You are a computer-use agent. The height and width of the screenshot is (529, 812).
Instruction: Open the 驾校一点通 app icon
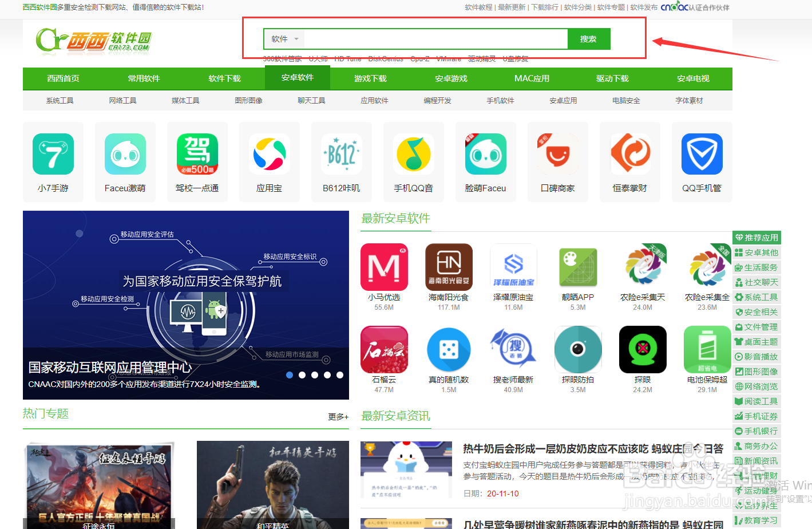(197, 154)
